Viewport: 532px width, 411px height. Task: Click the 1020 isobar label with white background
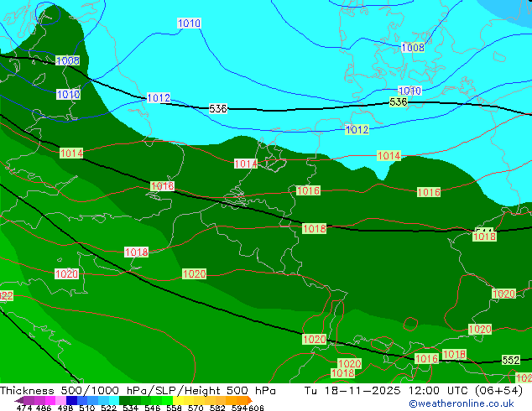pyautogui.click(x=66, y=273)
